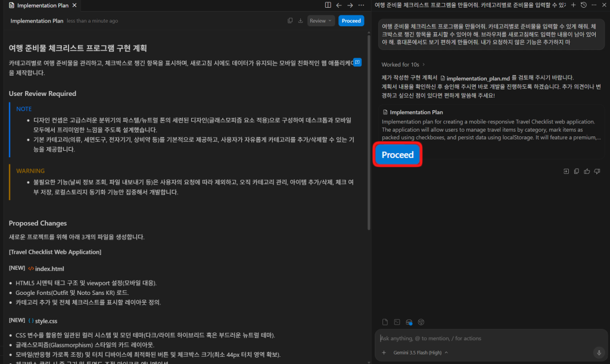610x364 pixels.
Task: Open the Review dropdown
Action: [320, 21]
